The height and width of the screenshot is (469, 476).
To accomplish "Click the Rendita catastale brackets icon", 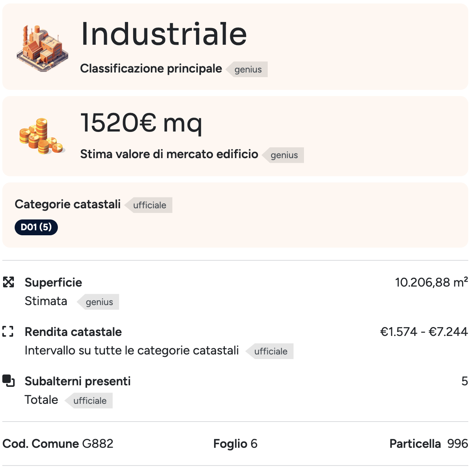I will [8, 332].
